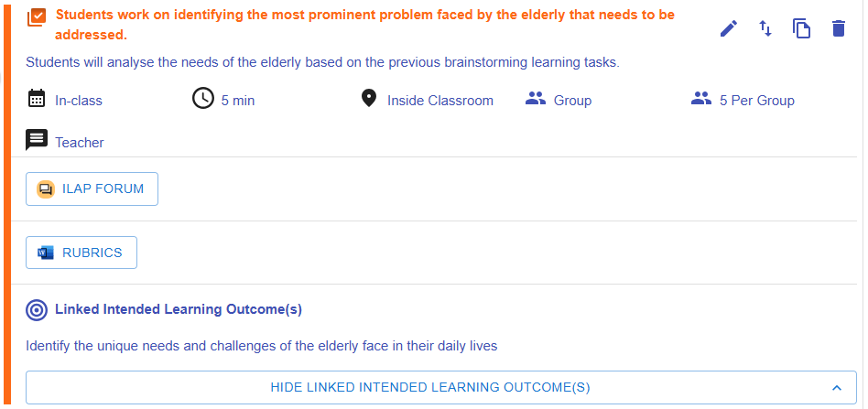Screen dimensions: 868x409
Task: Click the Group people icon
Action: point(536,99)
